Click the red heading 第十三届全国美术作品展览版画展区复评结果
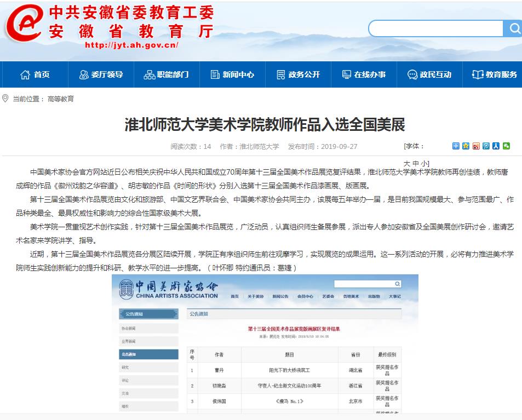The width and height of the screenshot is (522, 420). (x=294, y=329)
